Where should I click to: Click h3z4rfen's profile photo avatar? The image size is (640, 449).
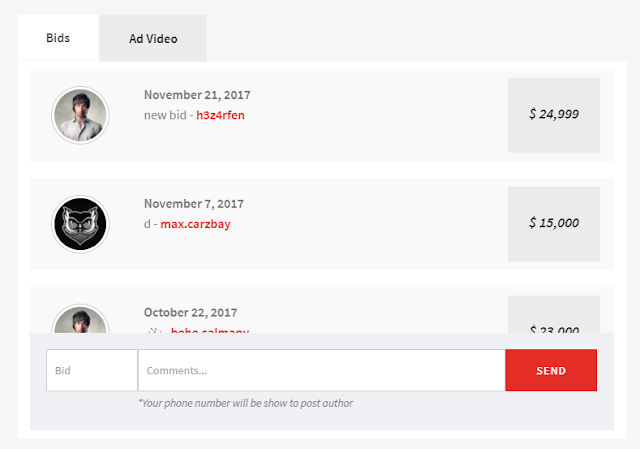80,115
